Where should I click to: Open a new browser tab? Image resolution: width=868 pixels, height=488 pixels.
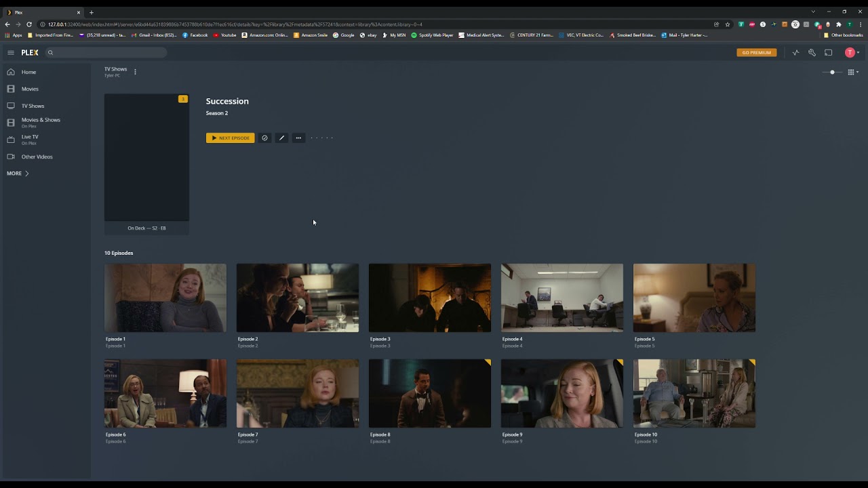92,12
